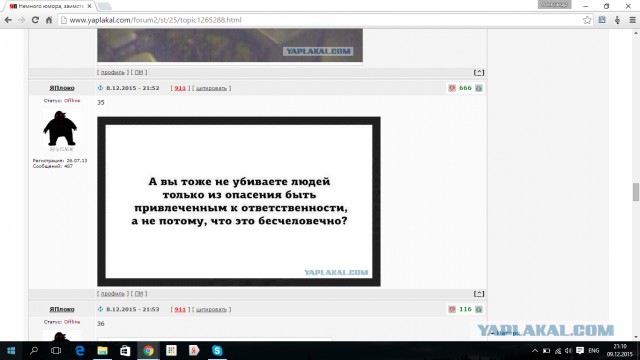Open ЯПлоко username on post 35
Viewport: 640px width, 360px height.
tap(62, 88)
